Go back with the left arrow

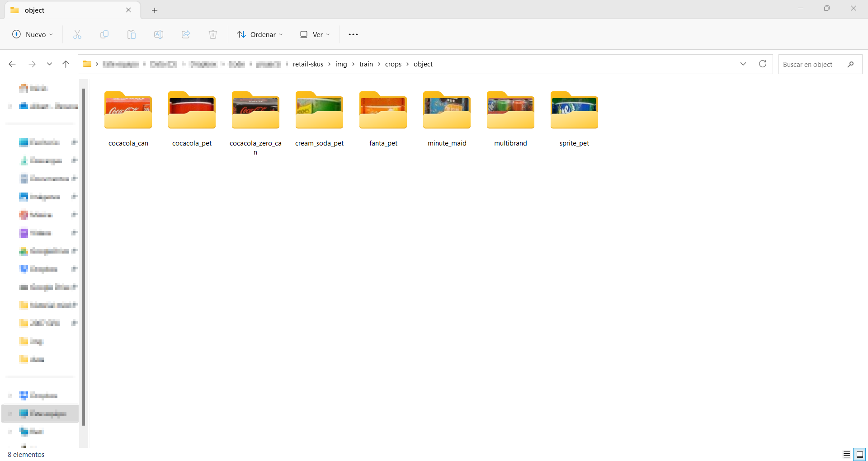(x=12, y=64)
